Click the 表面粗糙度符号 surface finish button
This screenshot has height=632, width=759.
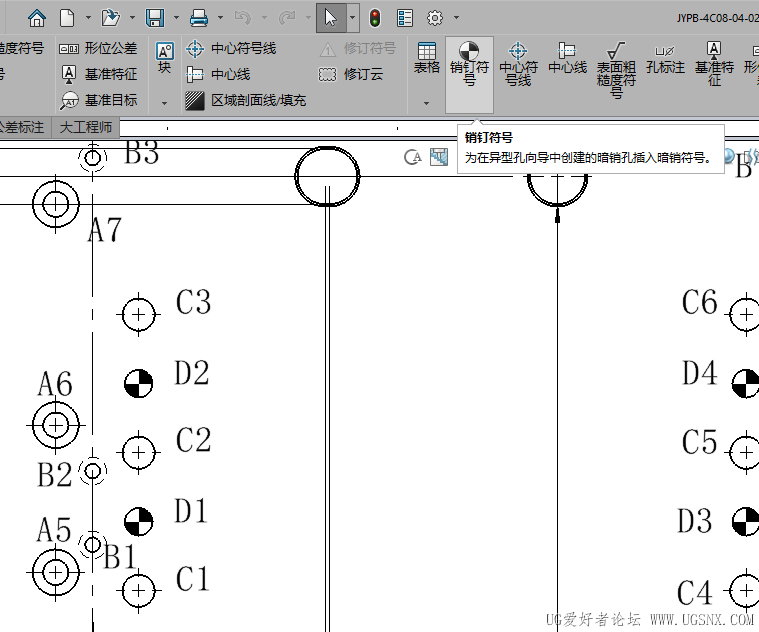[x=616, y=70]
